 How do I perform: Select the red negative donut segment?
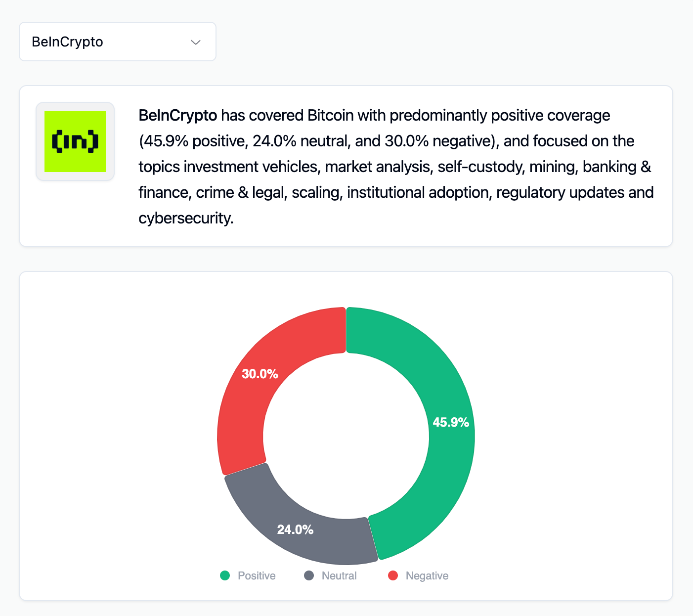coord(257,405)
